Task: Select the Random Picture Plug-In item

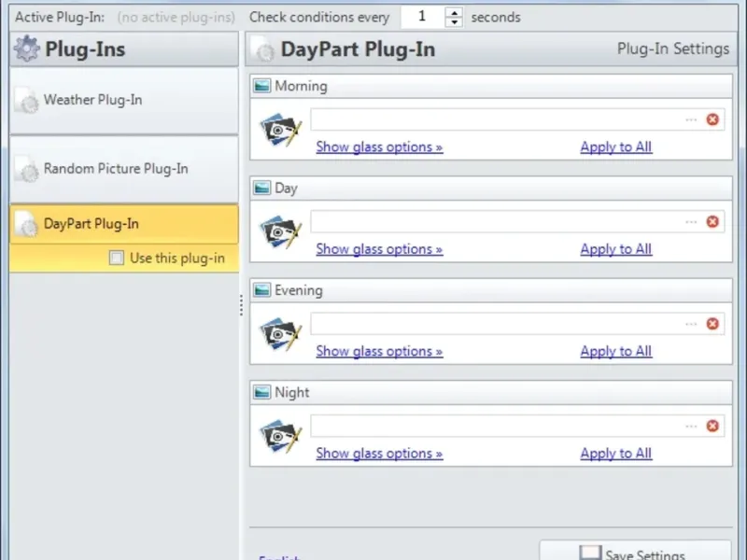Action: point(116,169)
